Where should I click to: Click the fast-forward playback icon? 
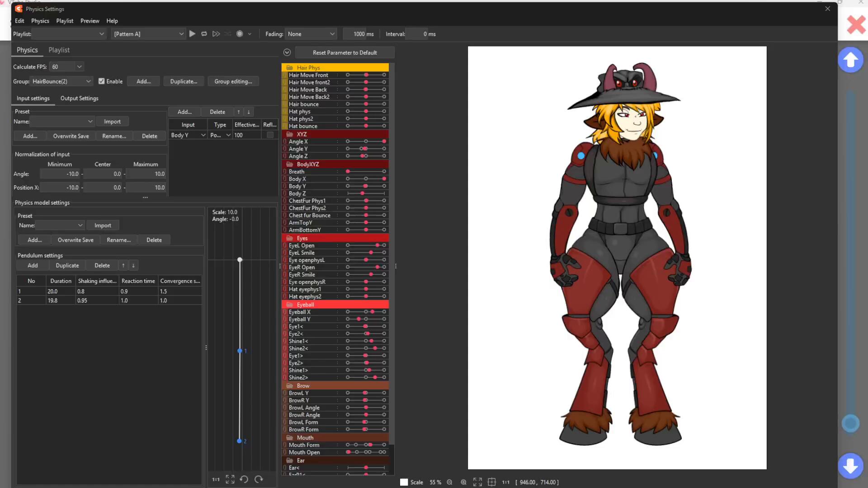pos(216,34)
